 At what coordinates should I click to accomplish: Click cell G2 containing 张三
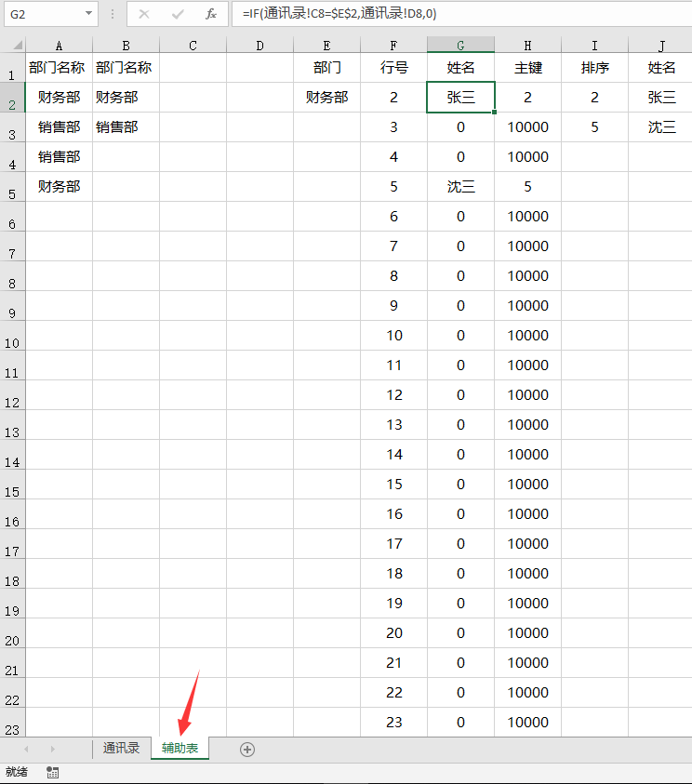[x=461, y=98]
